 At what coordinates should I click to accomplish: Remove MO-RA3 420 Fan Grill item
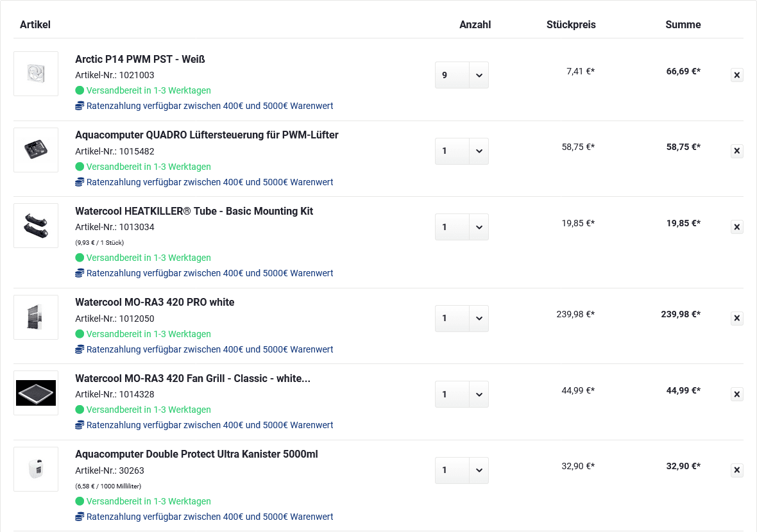[736, 395]
